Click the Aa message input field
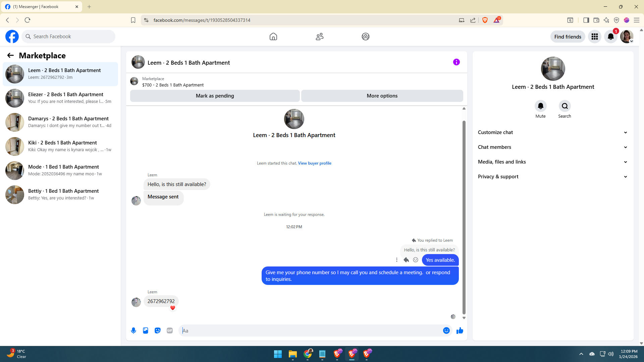Image resolution: width=644 pixels, height=362 pixels. pyautogui.click(x=310, y=330)
